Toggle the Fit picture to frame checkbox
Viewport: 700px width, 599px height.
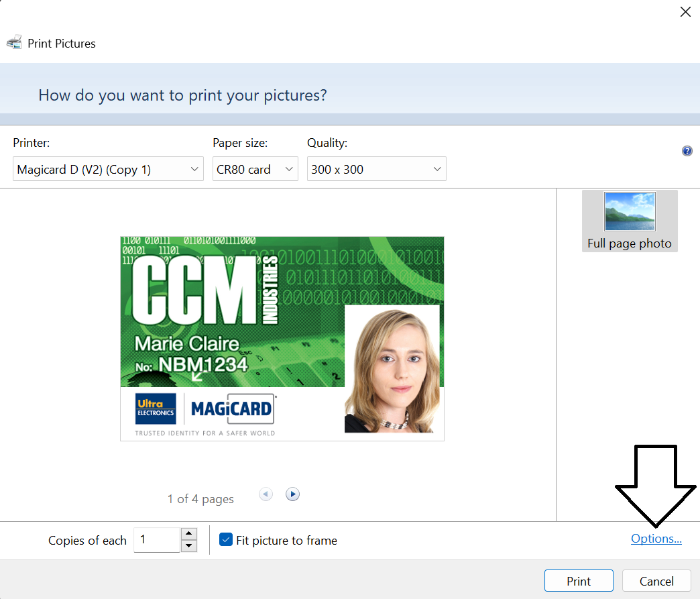(x=226, y=539)
